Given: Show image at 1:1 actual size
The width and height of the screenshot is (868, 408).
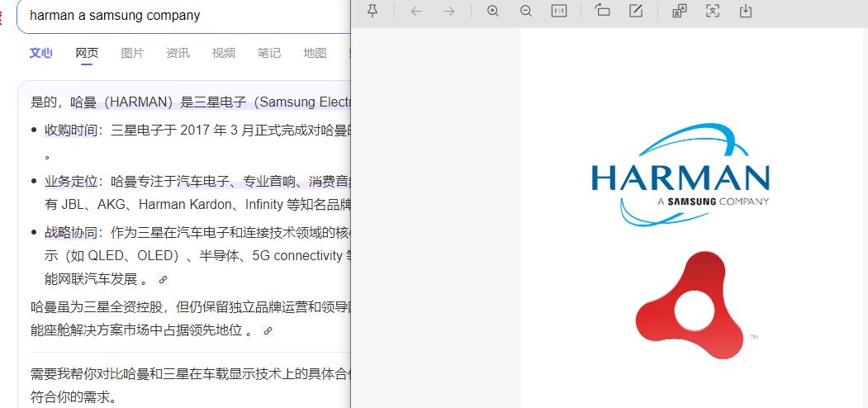Looking at the screenshot, I should [559, 11].
